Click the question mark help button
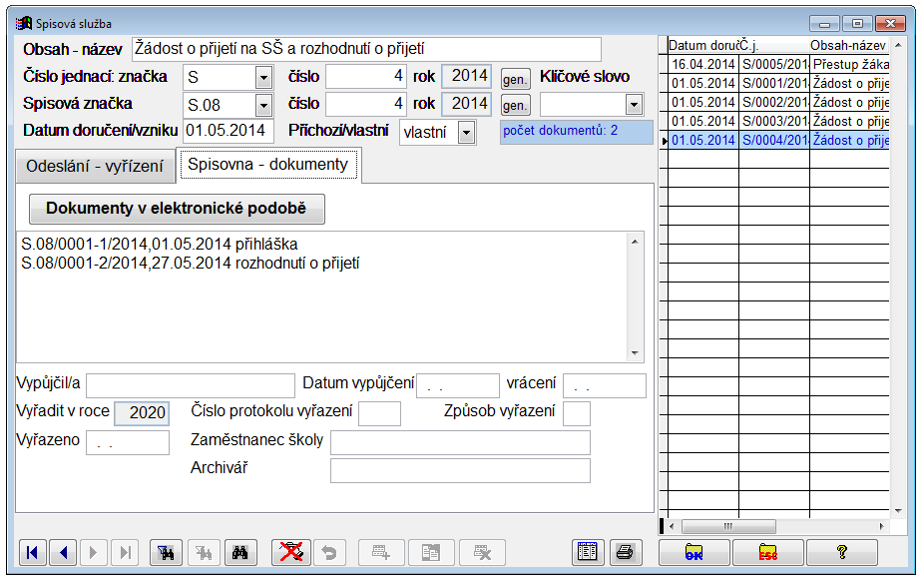This screenshot has height=579, width=924. tap(841, 553)
